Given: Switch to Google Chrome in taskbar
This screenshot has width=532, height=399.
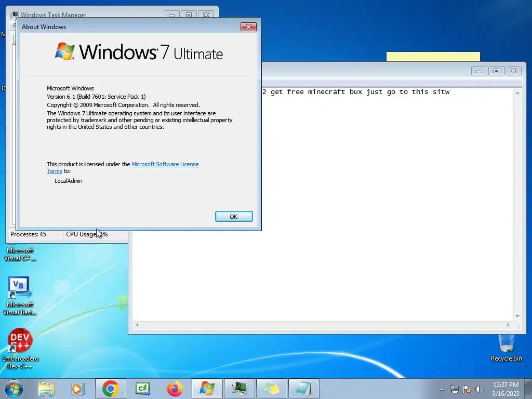Looking at the screenshot, I should click(111, 389).
